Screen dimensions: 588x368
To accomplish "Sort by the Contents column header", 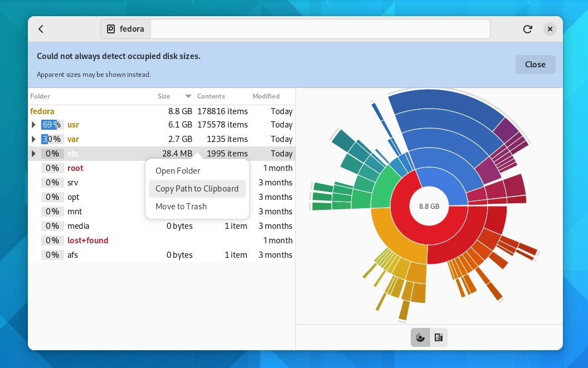I will click(211, 96).
